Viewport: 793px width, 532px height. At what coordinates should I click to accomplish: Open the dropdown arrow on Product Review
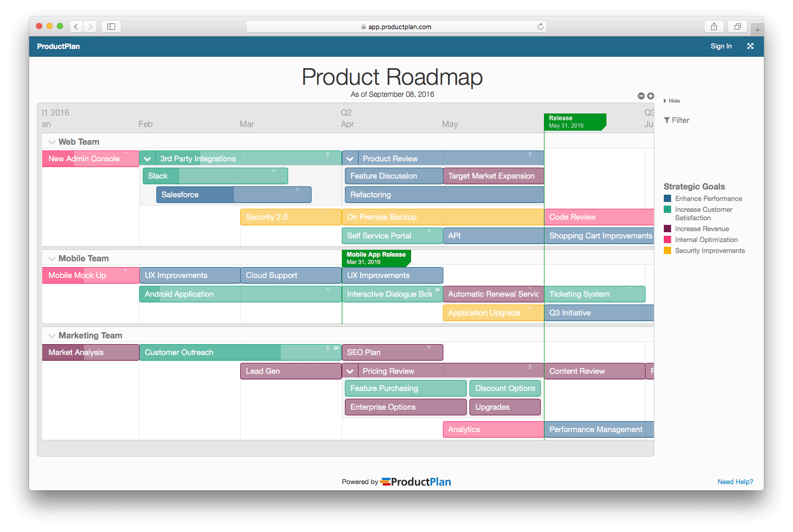click(350, 158)
